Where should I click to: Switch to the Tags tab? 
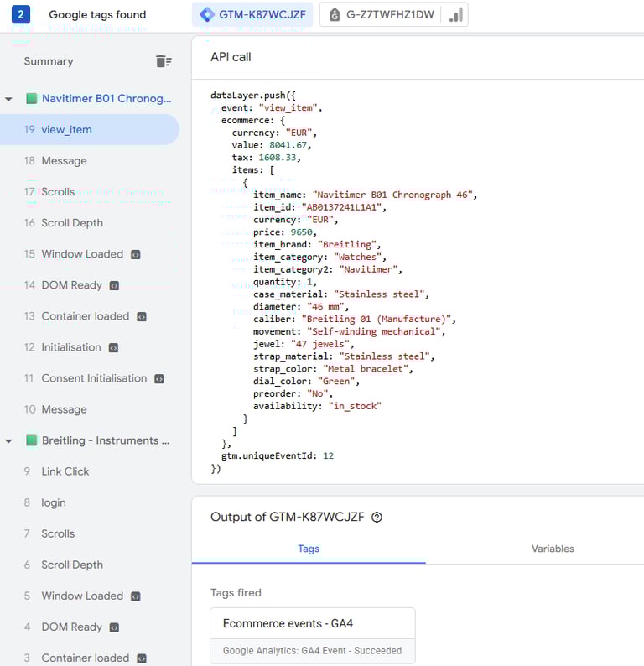tap(309, 549)
